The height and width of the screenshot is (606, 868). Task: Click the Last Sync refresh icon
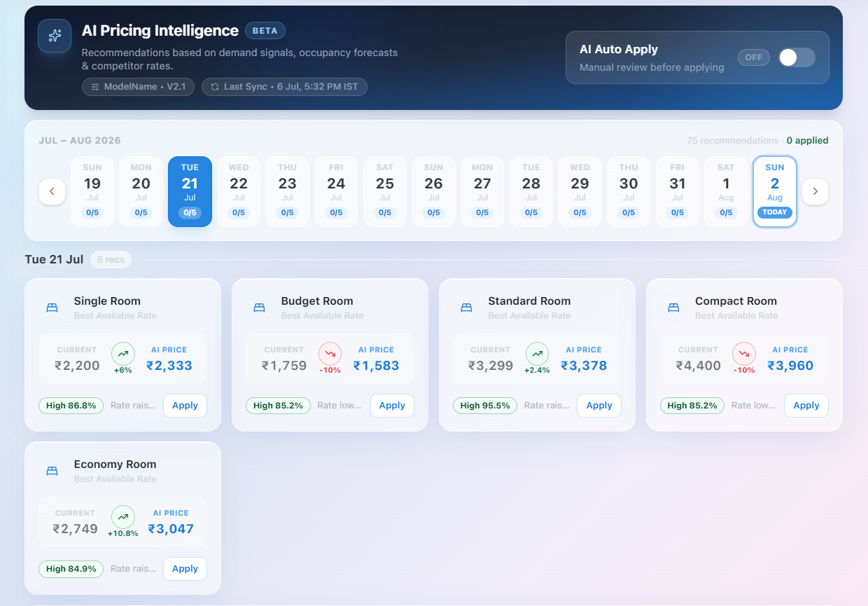click(215, 87)
